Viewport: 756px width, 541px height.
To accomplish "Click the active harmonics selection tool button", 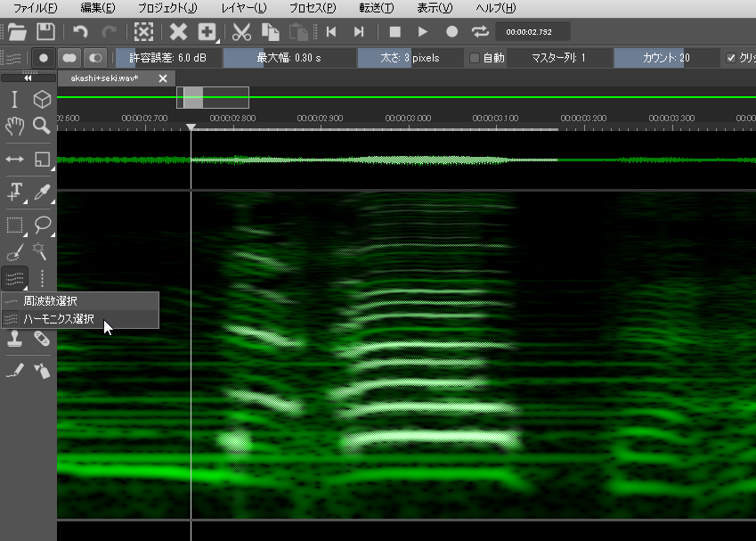I will pos(14,278).
